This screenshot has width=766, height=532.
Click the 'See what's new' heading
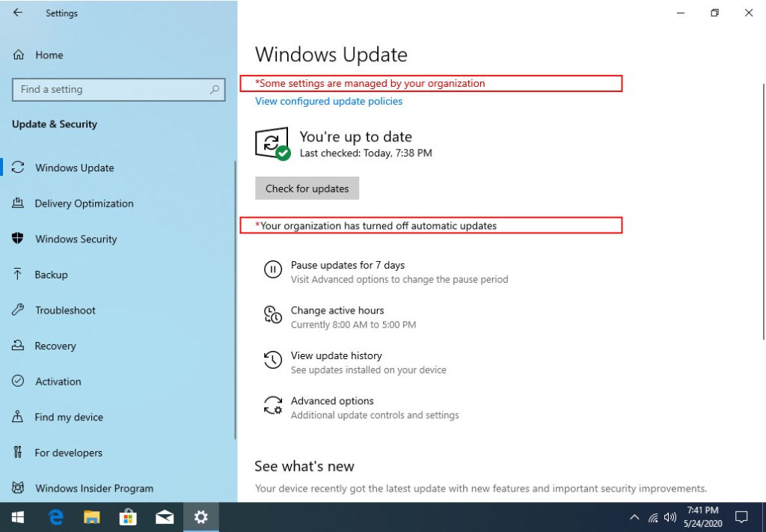pos(304,466)
